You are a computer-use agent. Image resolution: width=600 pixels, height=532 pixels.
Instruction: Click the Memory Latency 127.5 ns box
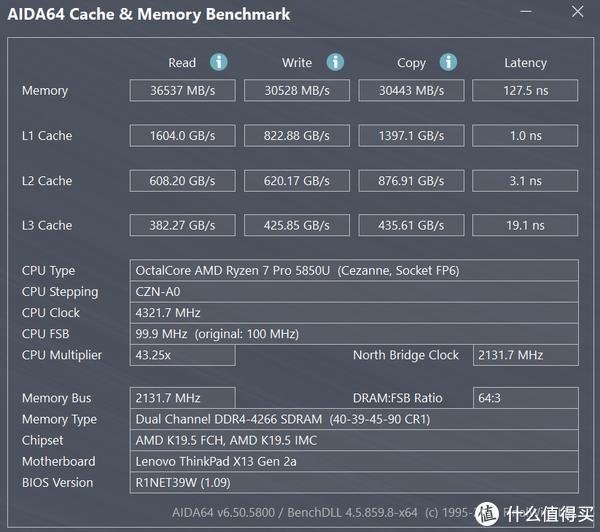pos(525,91)
